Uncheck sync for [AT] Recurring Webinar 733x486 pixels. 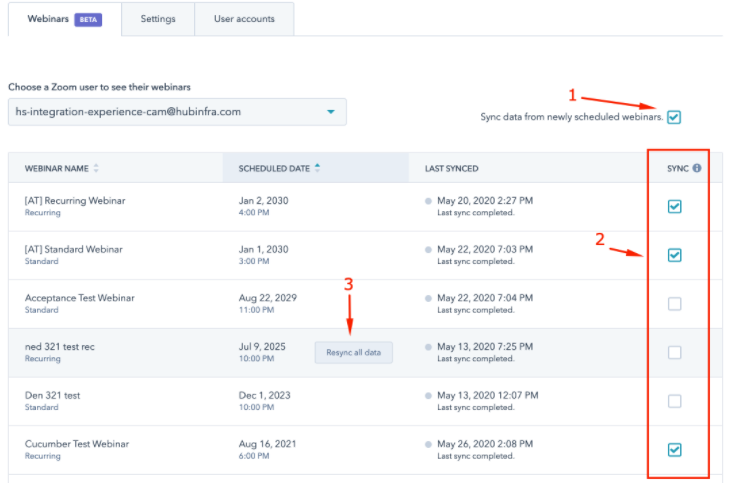click(x=674, y=206)
